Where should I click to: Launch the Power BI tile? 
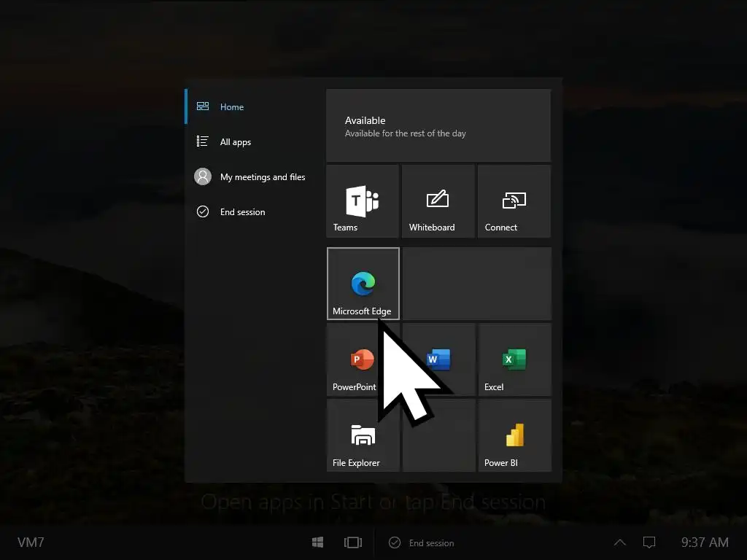click(x=515, y=436)
